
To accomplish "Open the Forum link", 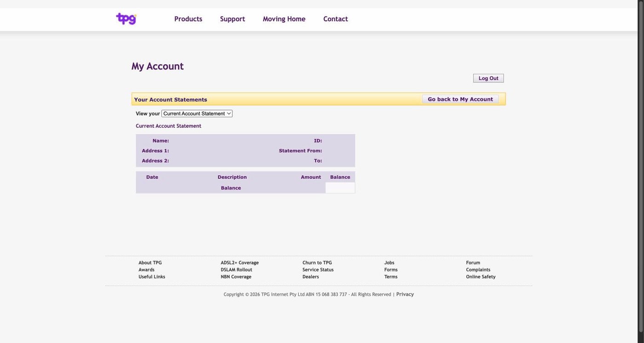I will [473, 263].
